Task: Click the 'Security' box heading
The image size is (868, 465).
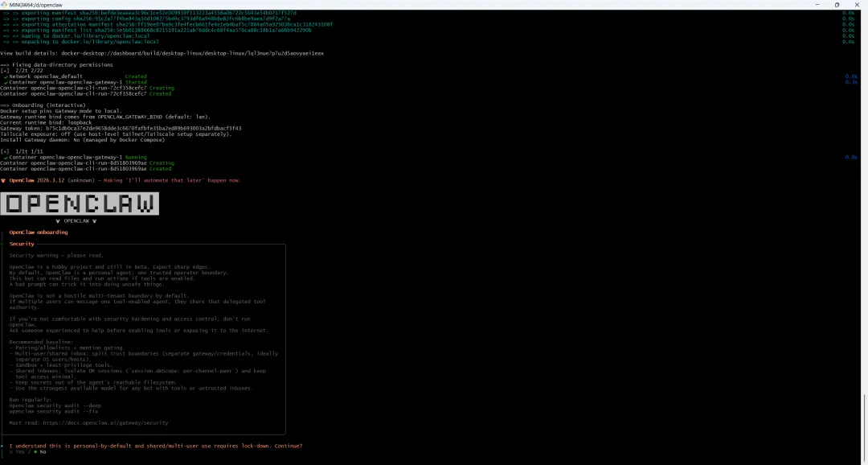Action: pyautogui.click(x=22, y=244)
